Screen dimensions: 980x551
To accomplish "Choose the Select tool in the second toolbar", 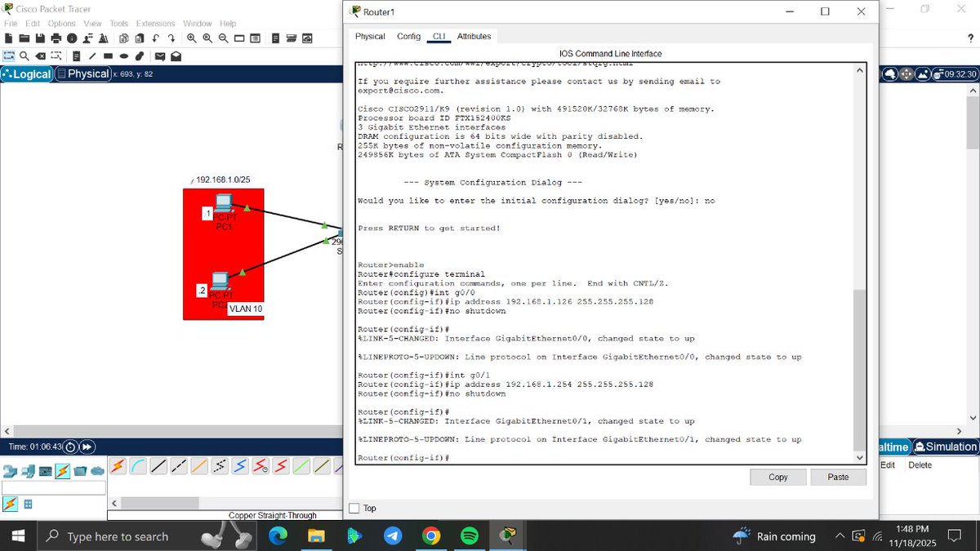I will click(x=9, y=56).
